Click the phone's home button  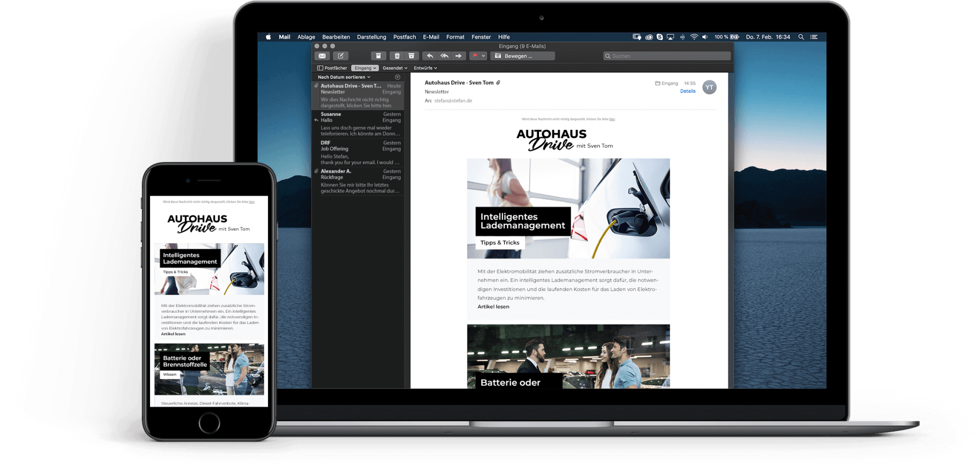(209, 423)
